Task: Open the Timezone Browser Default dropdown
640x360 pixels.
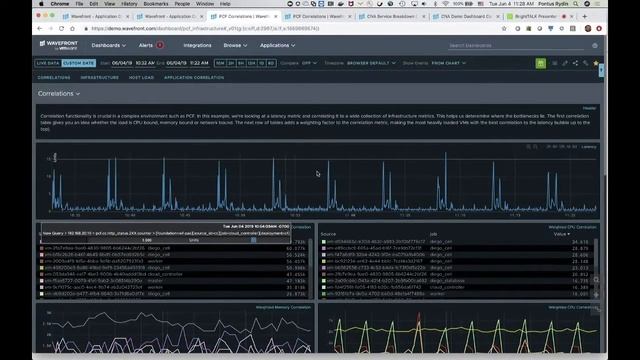Action: pyautogui.click(x=371, y=63)
